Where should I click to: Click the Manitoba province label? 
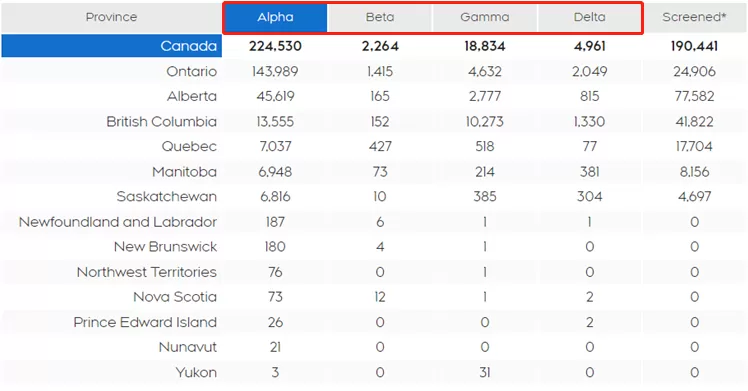184,172
